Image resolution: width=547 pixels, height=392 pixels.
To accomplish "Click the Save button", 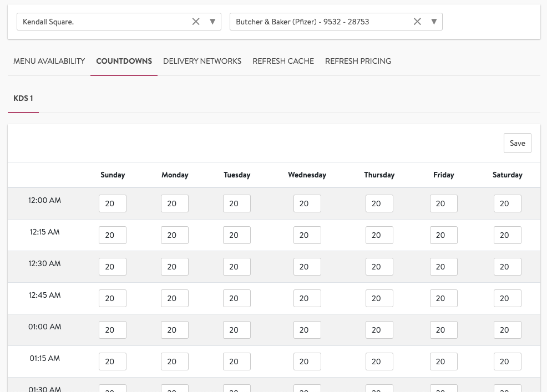I will [517, 142].
